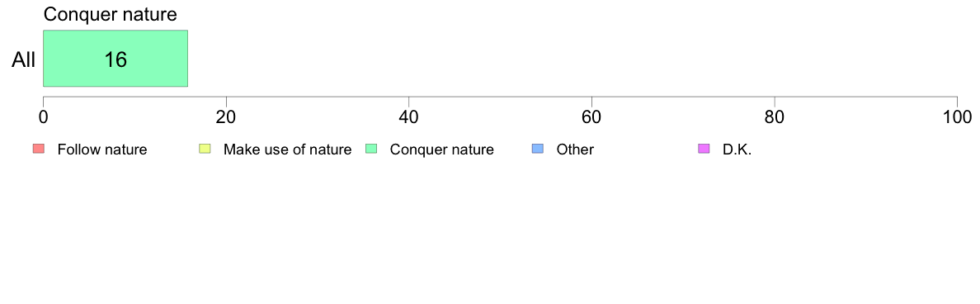980x304 pixels.
Task: Click the All row label
Action: click(x=24, y=60)
